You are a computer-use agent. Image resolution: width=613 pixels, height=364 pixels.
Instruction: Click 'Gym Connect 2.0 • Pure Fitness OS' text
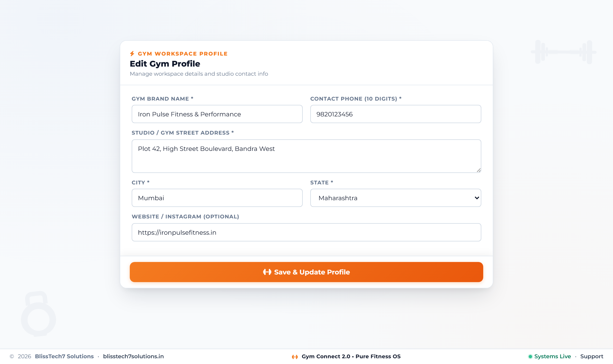(x=351, y=356)
